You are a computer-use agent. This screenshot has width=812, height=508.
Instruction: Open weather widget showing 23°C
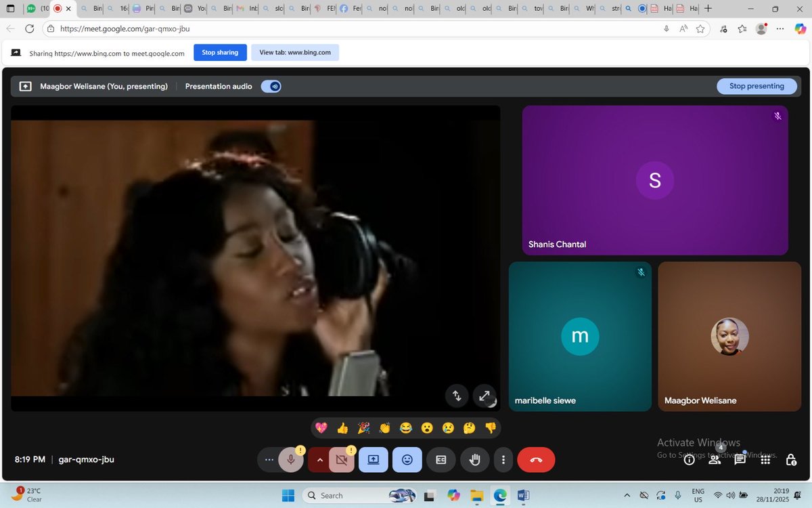(27, 495)
